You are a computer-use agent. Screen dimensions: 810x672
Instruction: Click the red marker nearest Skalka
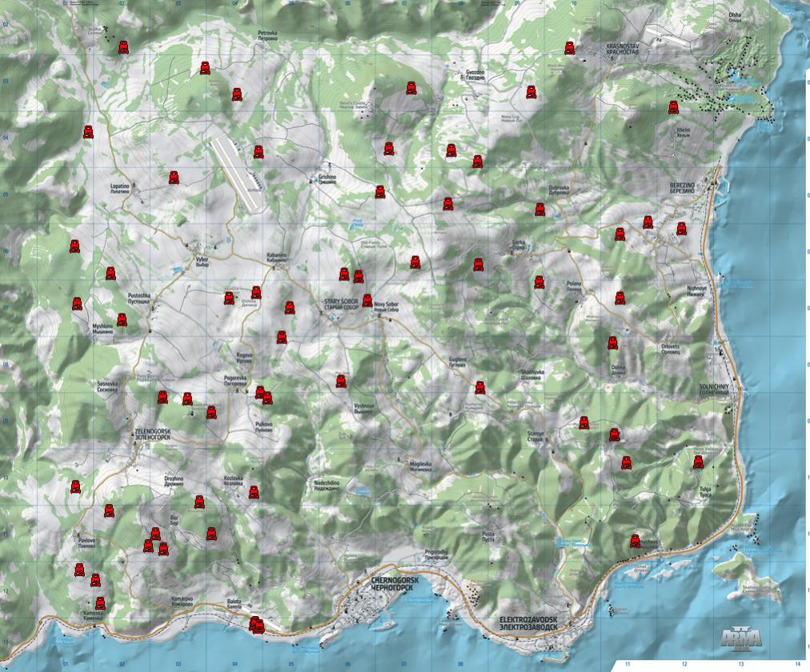[123, 47]
